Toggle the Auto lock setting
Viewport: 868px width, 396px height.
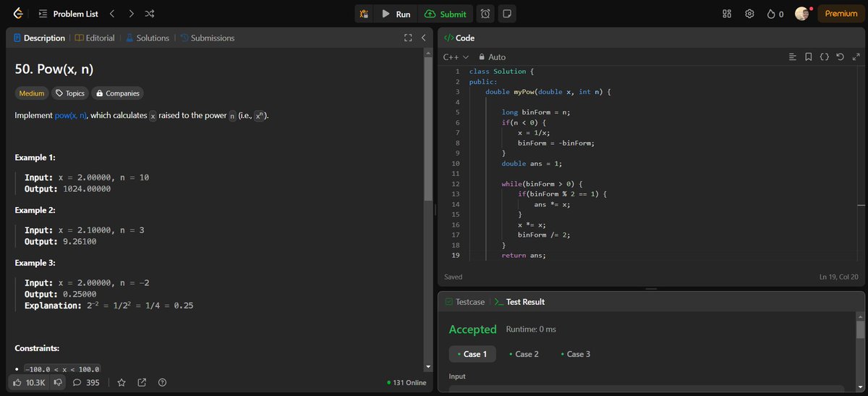pyautogui.click(x=492, y=56)
